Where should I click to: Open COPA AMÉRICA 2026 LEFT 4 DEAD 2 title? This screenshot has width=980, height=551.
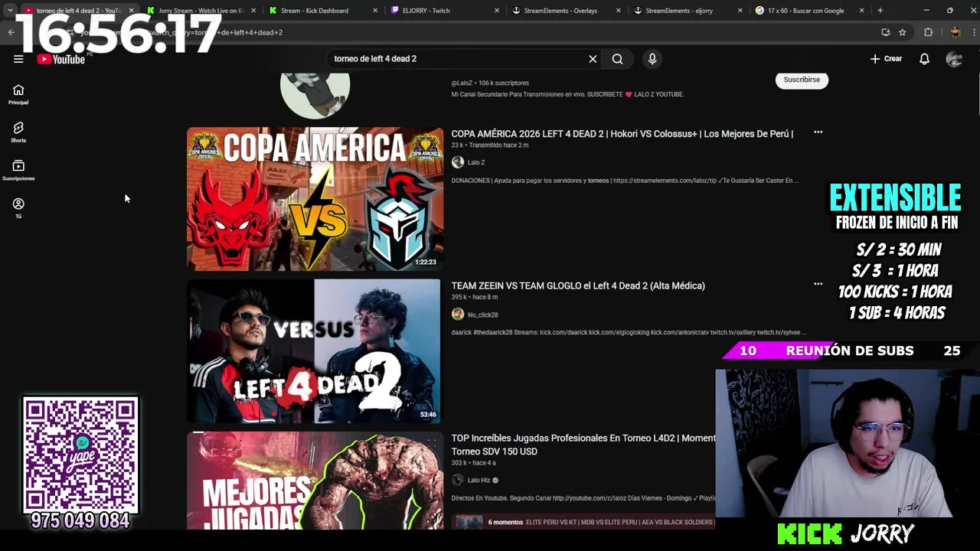622,134
